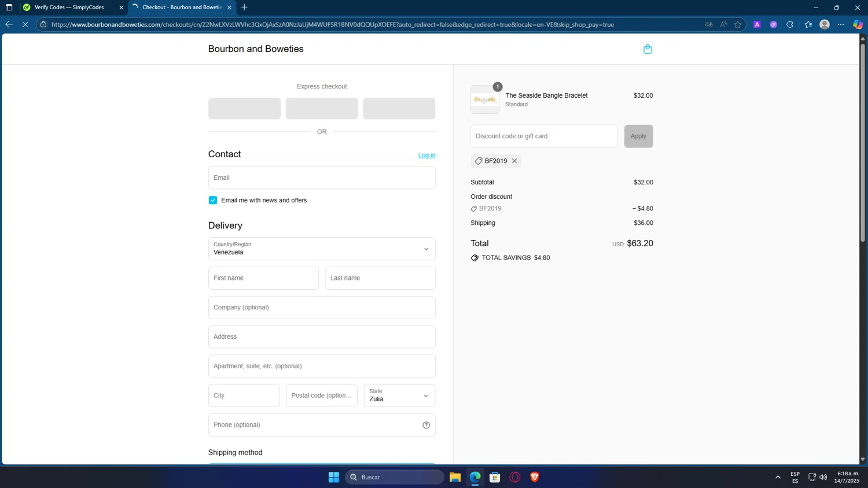Open the purple A extension icon
The height and width of the screenshot is (488, 868).
pos(757,24)
